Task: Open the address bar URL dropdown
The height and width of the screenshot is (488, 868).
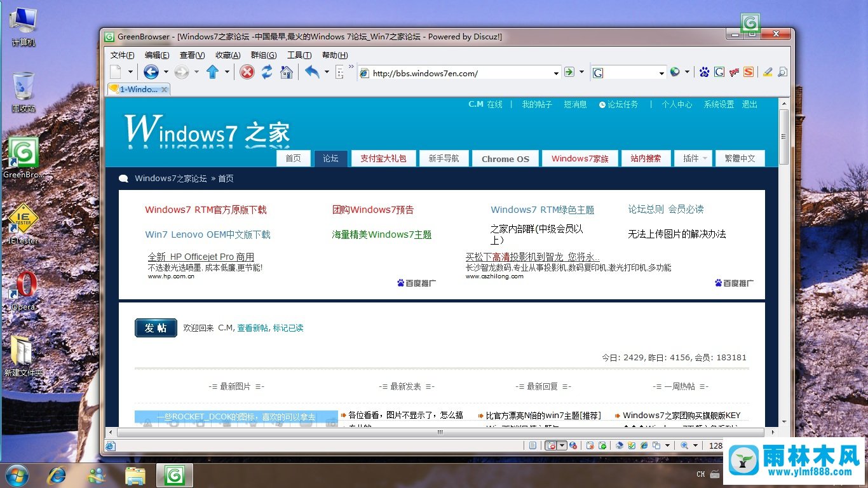Action: 556,73
